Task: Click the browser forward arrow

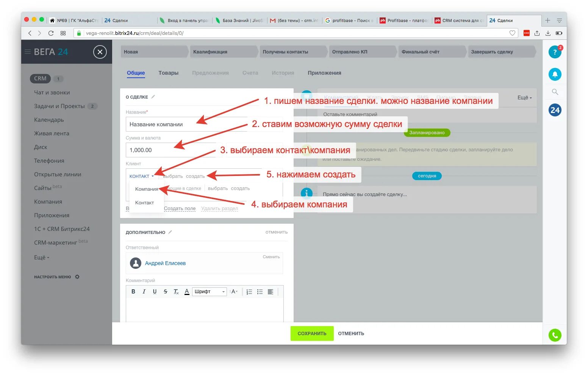Action: pos(39,33)
